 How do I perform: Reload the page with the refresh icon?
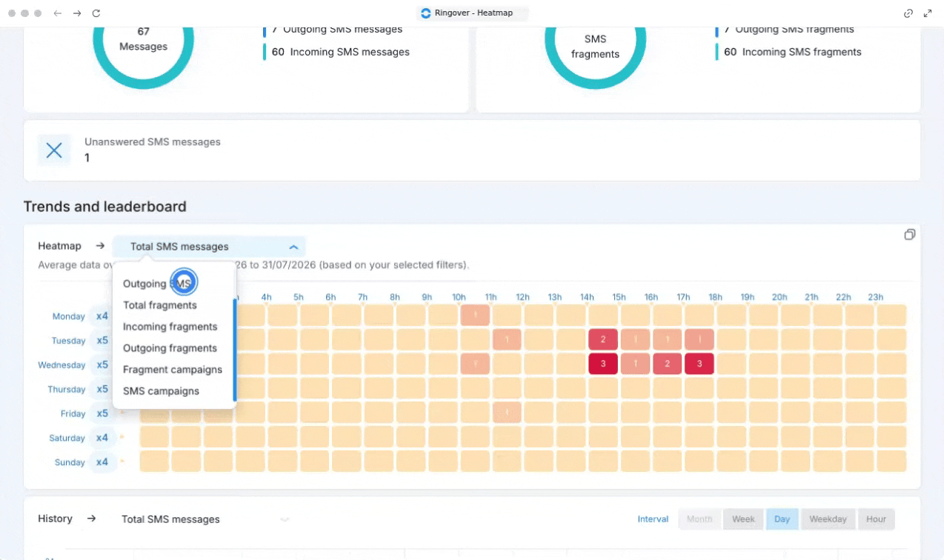[96, 13]
